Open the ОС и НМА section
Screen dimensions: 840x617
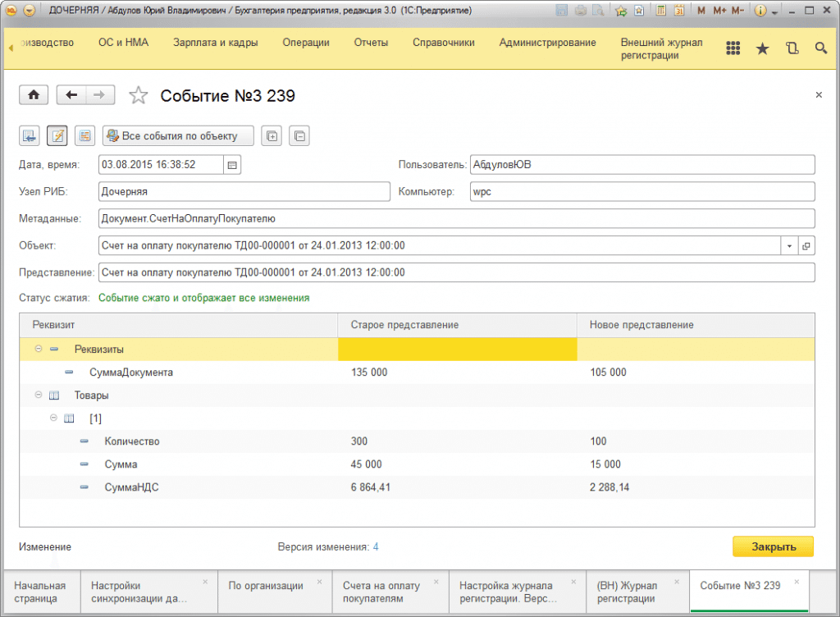(123, 43)
